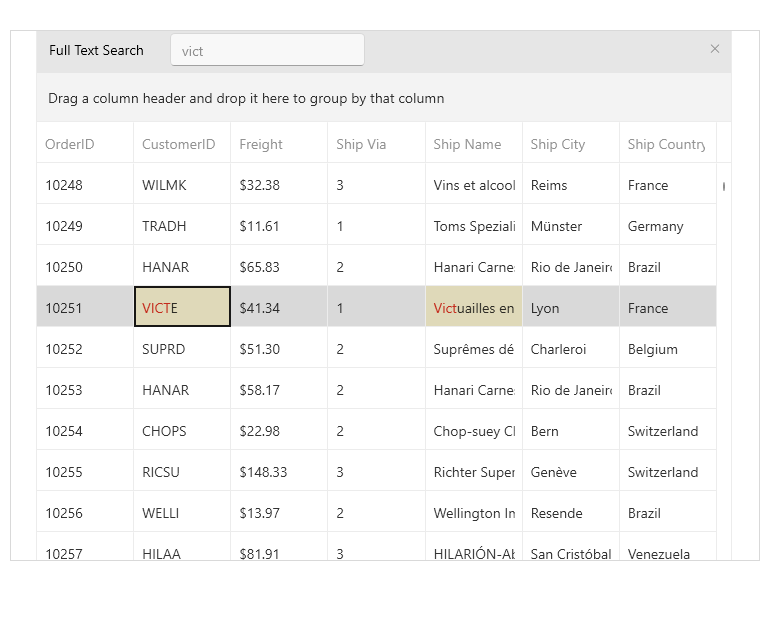Select freight cell $13.97
Image resolution: width=770 pixels, height=621 pixels.
[x=279, y=512]
